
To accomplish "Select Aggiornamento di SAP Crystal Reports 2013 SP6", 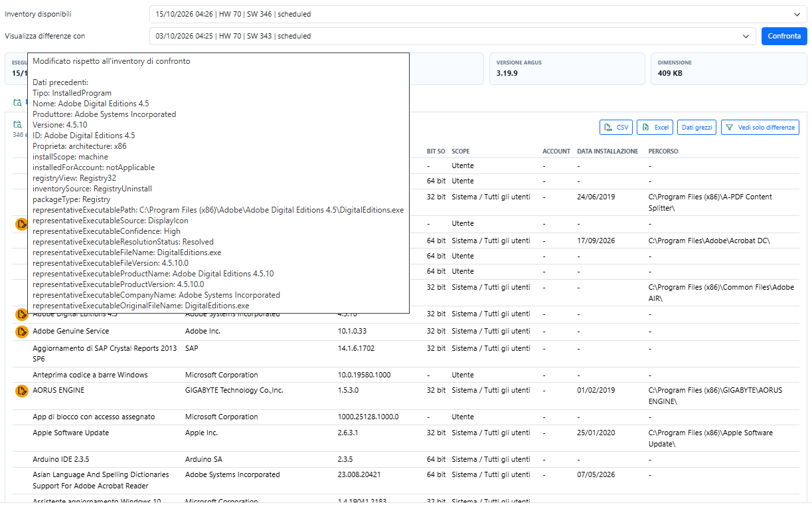I will (105, 353).
